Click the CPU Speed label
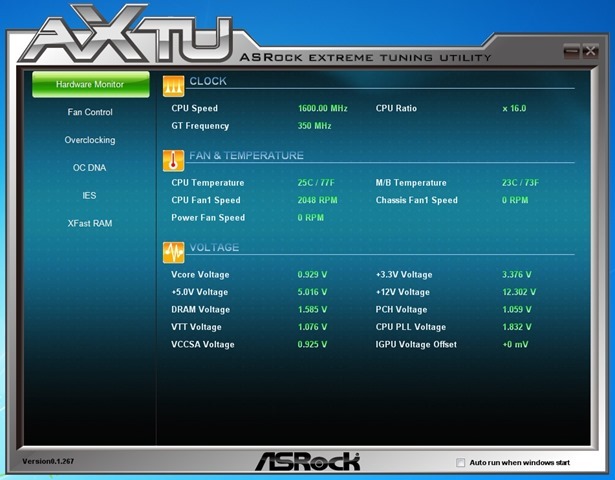Image resolution: width=615 pixels, height=480 pixels. point(195,108)
